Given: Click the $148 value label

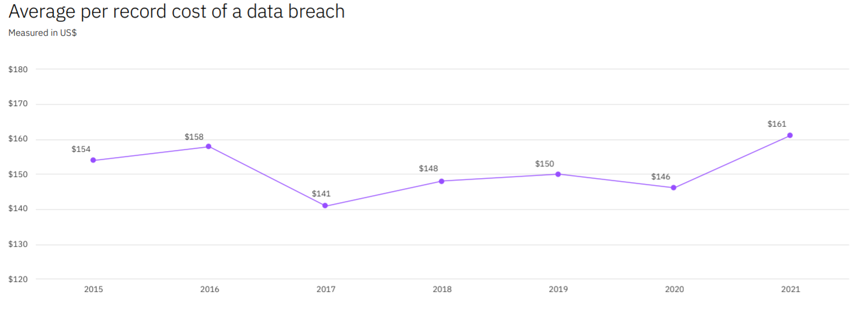Looking at the screenshot, I should (428, 169).
